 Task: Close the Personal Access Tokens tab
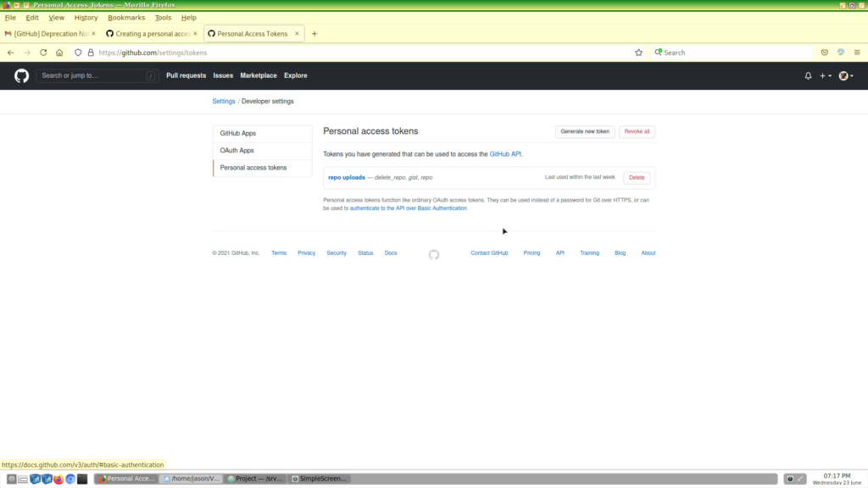[297, 34]
